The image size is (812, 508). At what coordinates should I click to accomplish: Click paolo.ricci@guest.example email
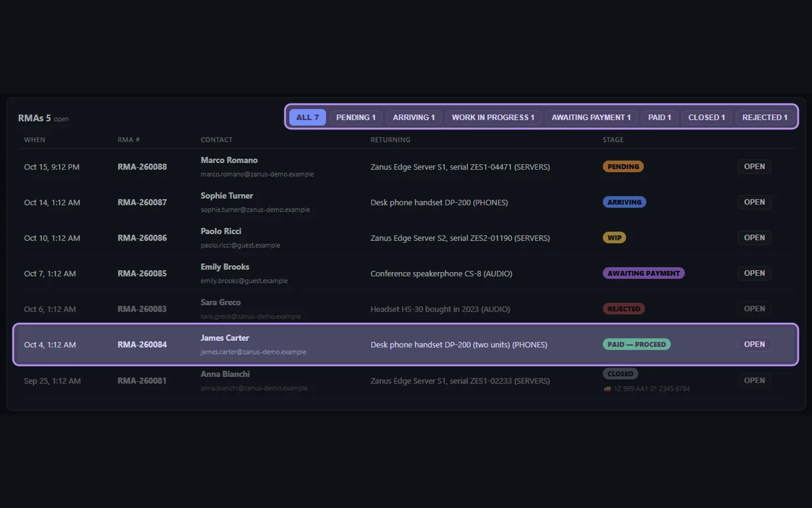pos(241,245)
